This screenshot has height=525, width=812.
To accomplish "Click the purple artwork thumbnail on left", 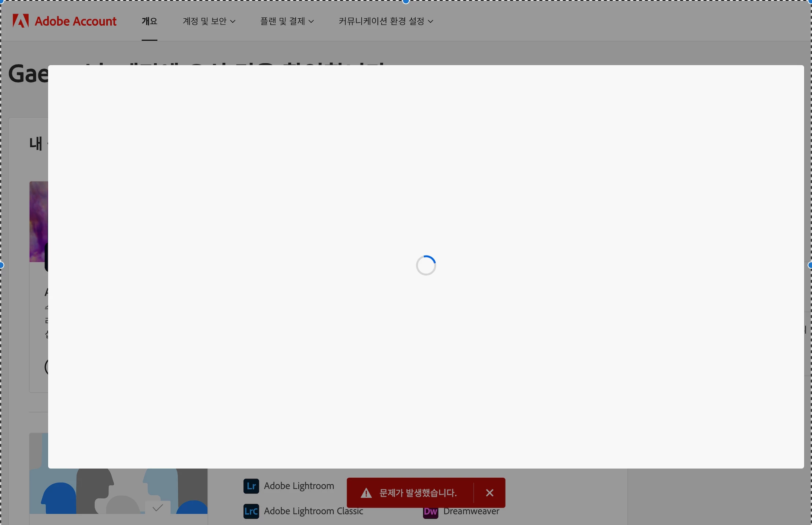I will click(x=38, y=220).
